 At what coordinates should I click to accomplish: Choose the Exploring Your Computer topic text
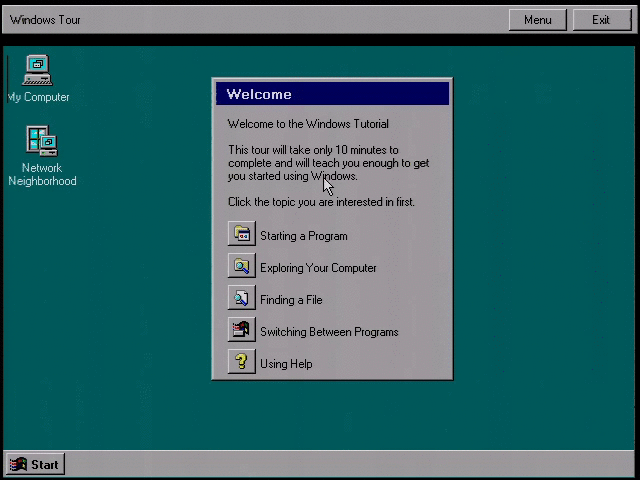(x=318, y=268)
